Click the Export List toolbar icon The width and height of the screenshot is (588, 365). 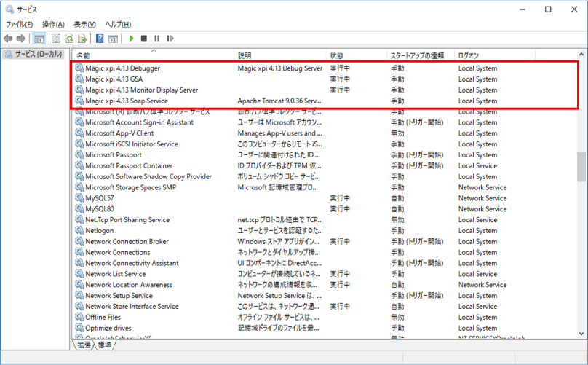pos(83,39)
